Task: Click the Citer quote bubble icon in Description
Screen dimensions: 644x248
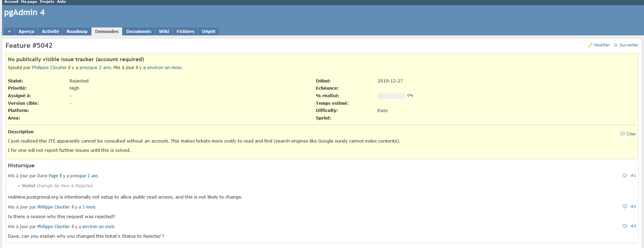Action: pos(622,134)
